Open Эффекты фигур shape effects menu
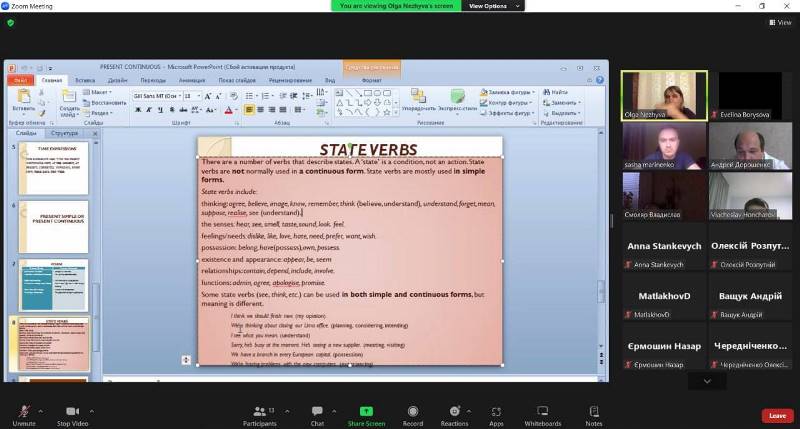800x429 pixels. tap(508, 113)
